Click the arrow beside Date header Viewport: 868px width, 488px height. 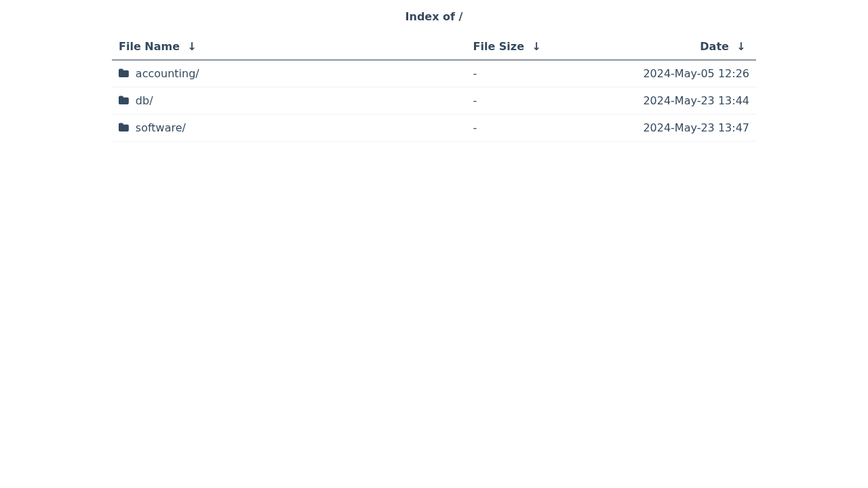coord(741,47)
